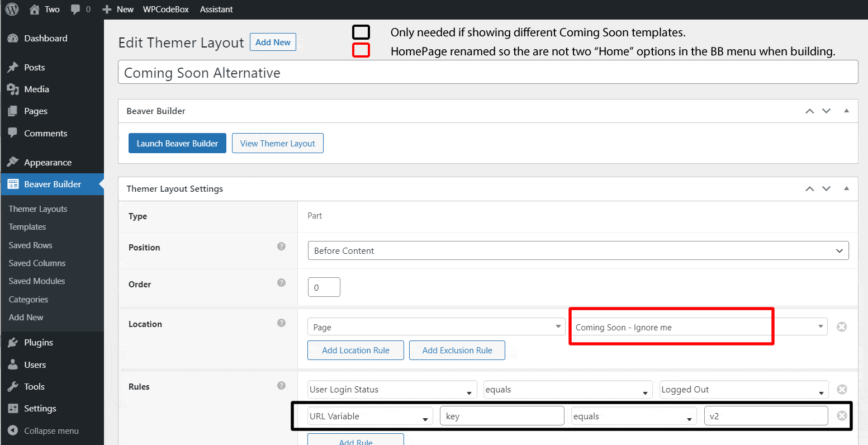The height and width of the screenshot is (445, 868).
Task: Click the Users person icon
Action: click(12, 364)
